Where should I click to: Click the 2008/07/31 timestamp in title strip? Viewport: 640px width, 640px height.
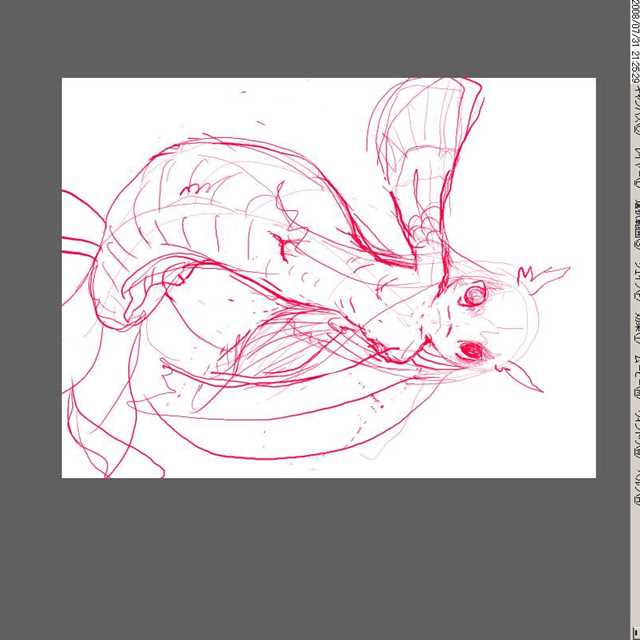[x=636, y=35]
